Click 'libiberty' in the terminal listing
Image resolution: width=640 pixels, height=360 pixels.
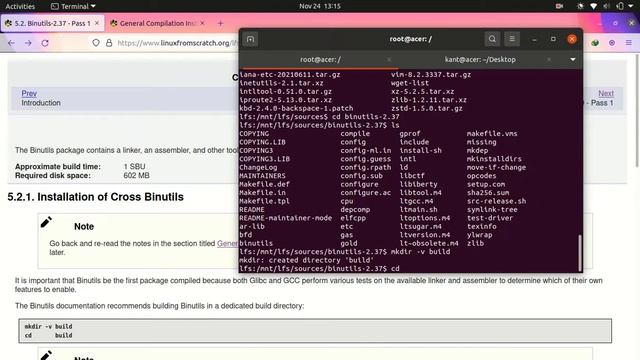(418, 184)
